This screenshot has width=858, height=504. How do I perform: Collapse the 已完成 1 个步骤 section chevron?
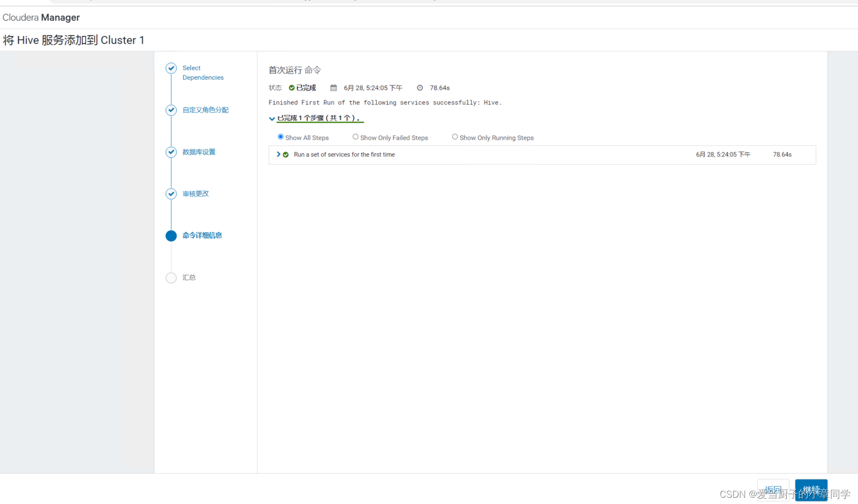(x=272, y=118)
